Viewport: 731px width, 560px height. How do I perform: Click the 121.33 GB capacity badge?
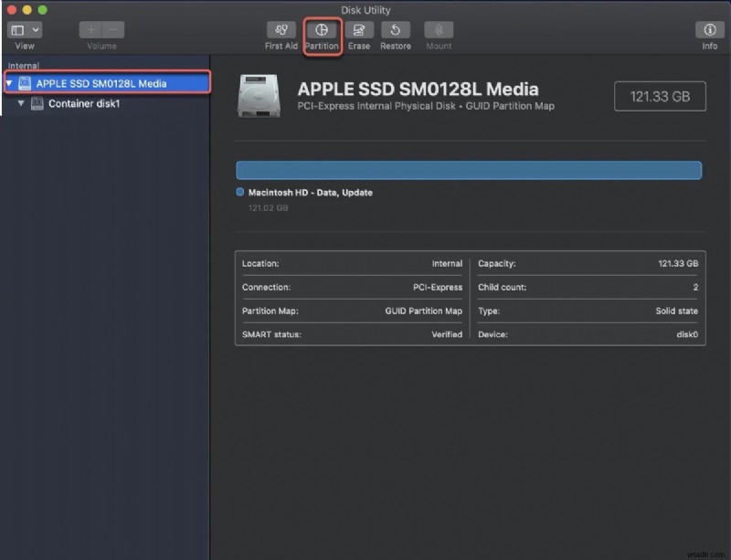(x=660, y=96)
